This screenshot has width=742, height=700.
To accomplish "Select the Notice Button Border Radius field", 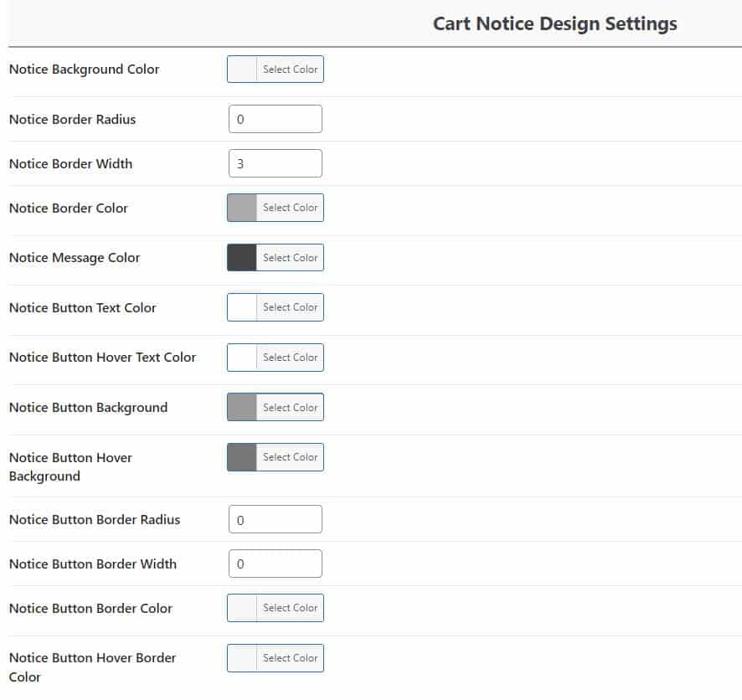I will (275, 519).
